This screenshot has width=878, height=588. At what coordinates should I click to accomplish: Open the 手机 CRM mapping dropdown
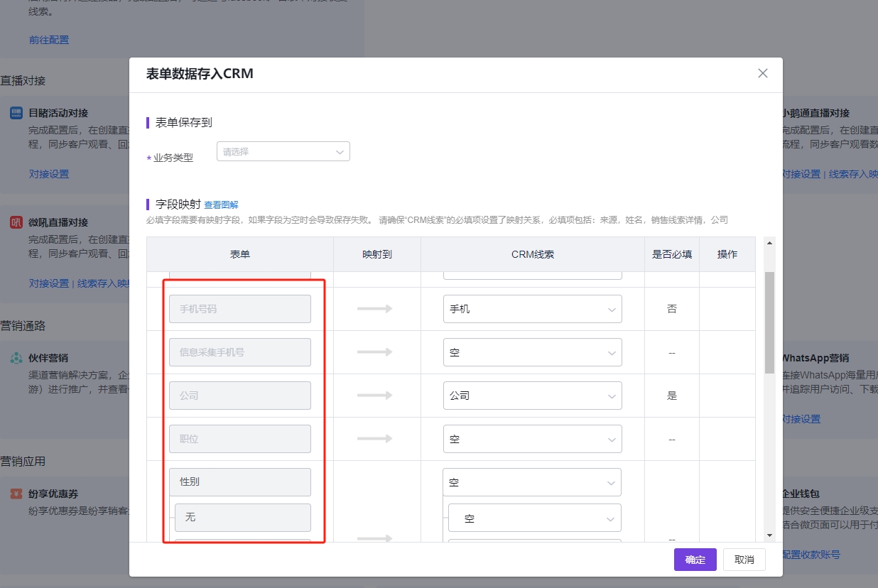(x=532, y=309)
